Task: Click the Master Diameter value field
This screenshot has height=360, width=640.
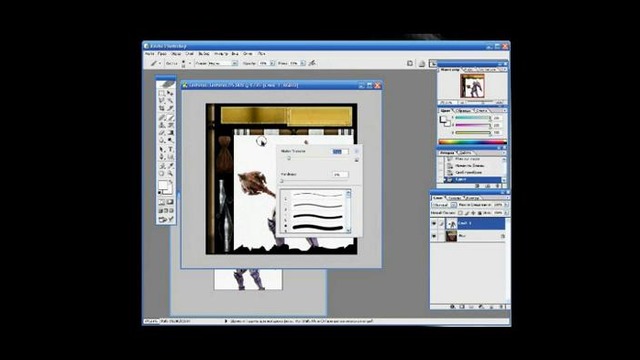Action: point(340,151)
